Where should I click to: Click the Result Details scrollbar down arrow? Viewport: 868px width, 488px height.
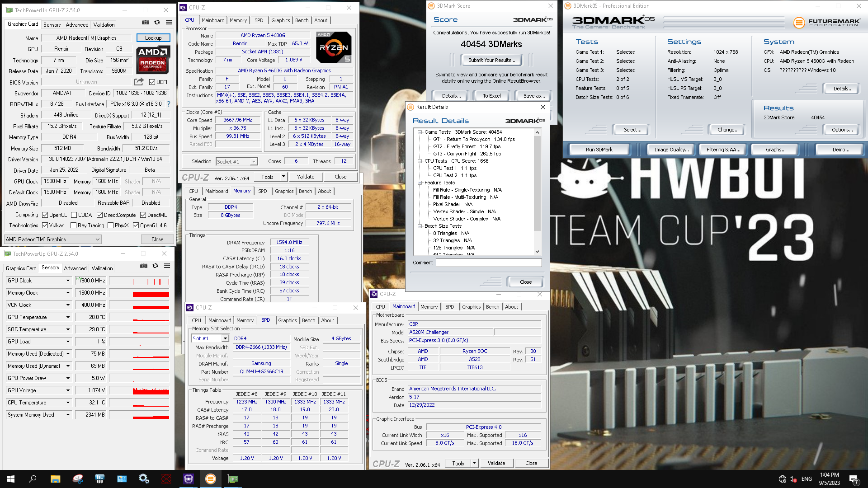(537, 252)
